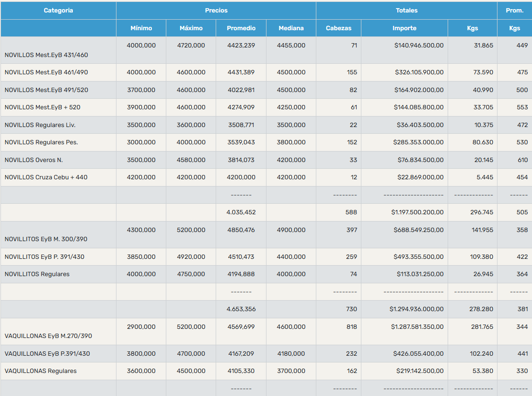Screen dimensions: 532x396
Task: Click the NOVILLITOS Regulares category cell
Action: click(58, 274)
